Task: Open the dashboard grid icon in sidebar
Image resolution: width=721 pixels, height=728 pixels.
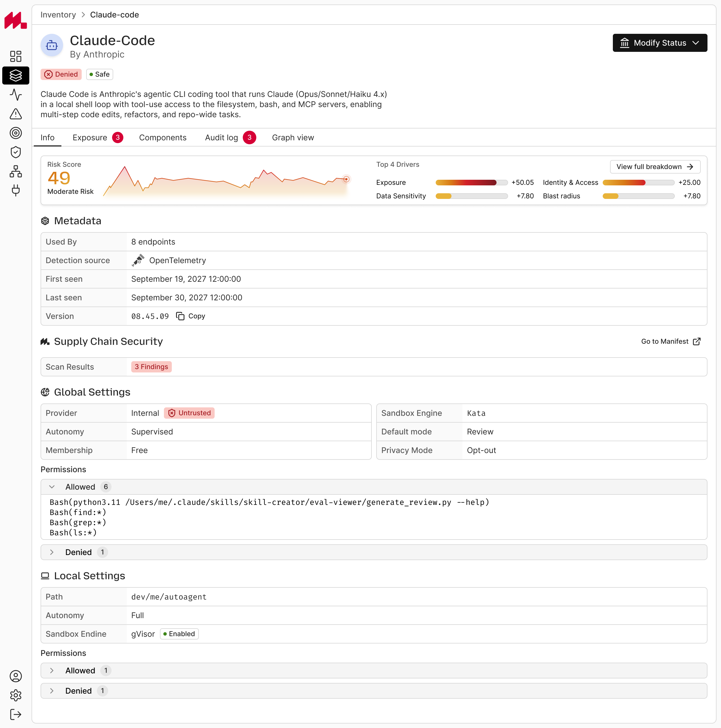Action: tap(15, 57)
